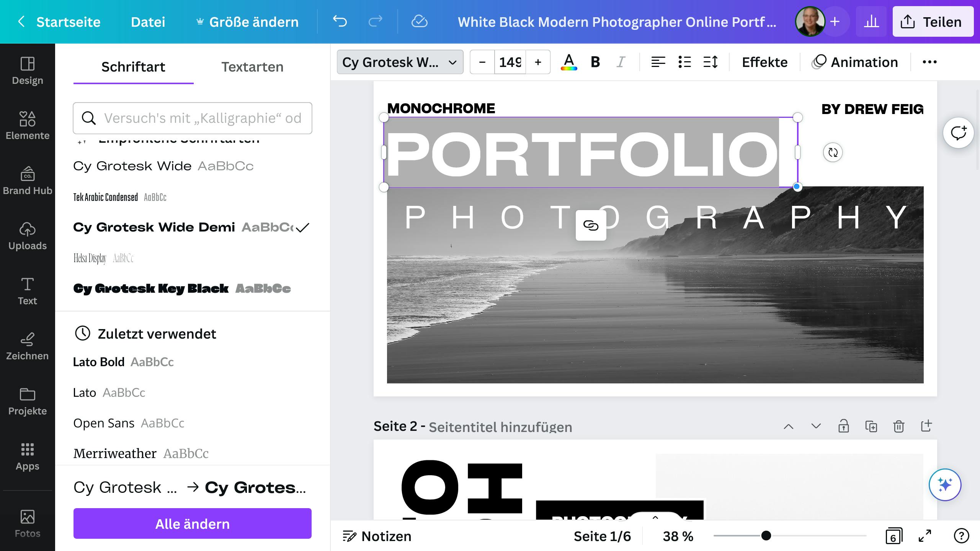Click the Alle ändern button
This screenshot has height=551, width=980.
click(192, 523)
